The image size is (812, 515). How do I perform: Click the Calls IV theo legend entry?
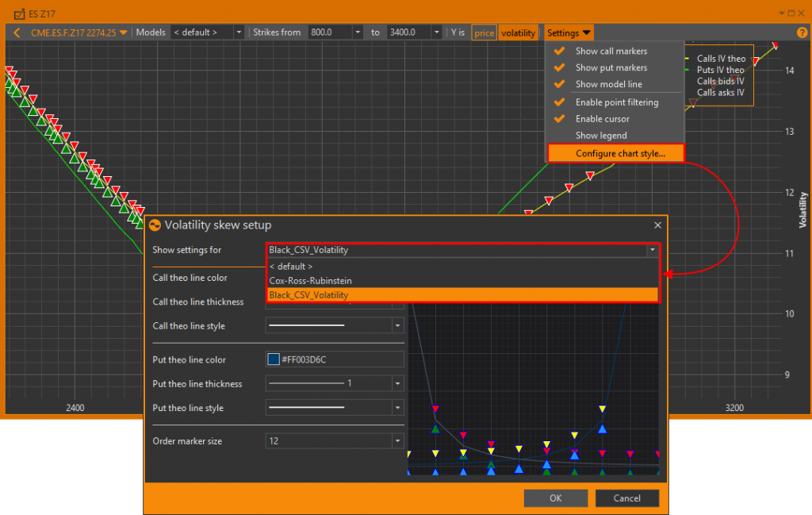click(x=721, y=59)
